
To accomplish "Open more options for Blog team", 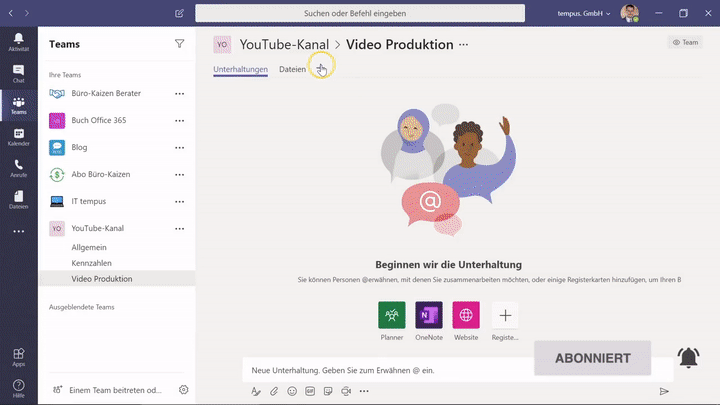I will click(180, 148).
